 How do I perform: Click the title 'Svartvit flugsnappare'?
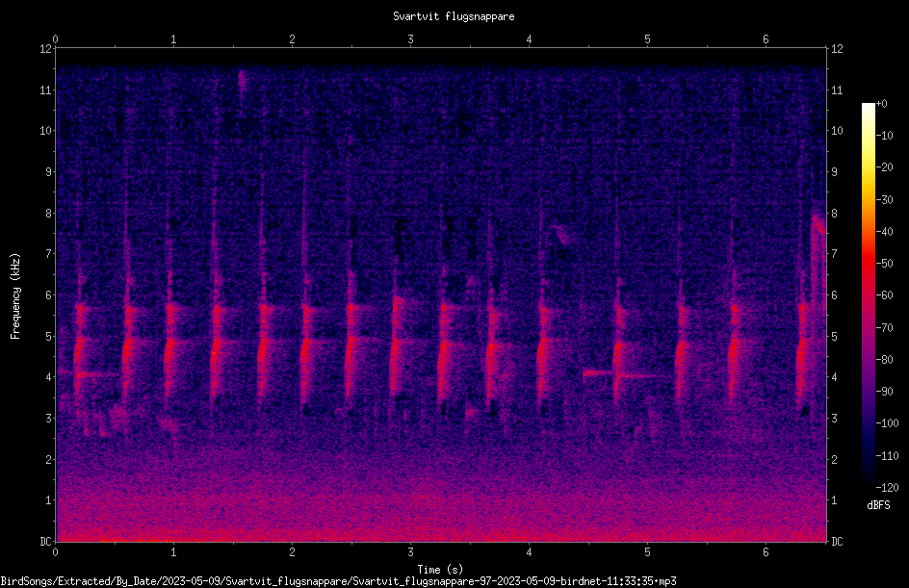click(x=454, y=16)
